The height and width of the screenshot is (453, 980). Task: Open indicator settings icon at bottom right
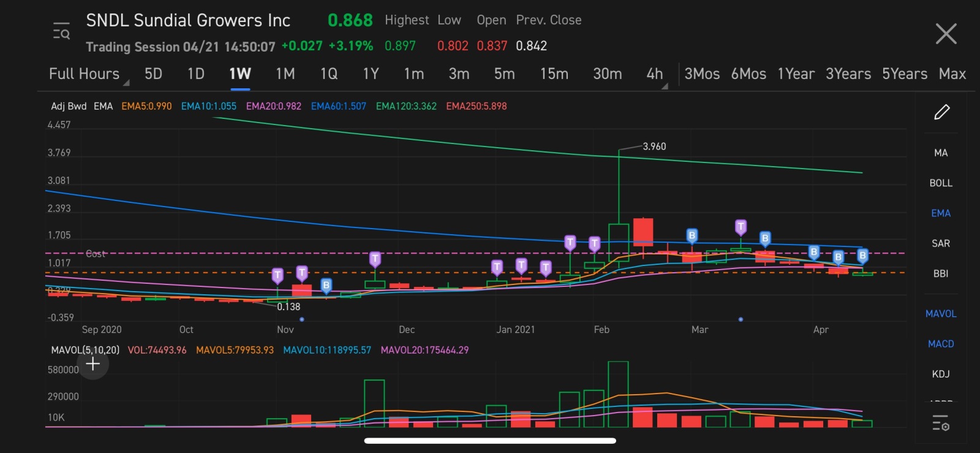(941, 423)
